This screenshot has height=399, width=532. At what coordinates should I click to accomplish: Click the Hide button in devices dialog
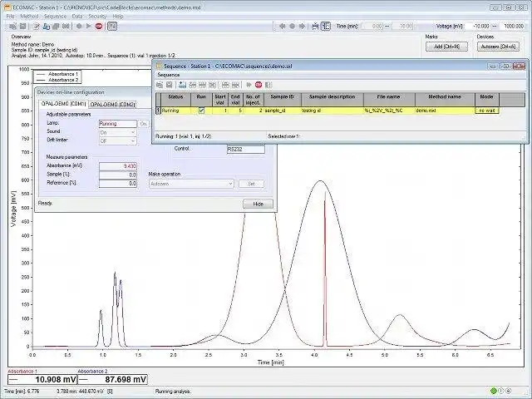point(259,204)
